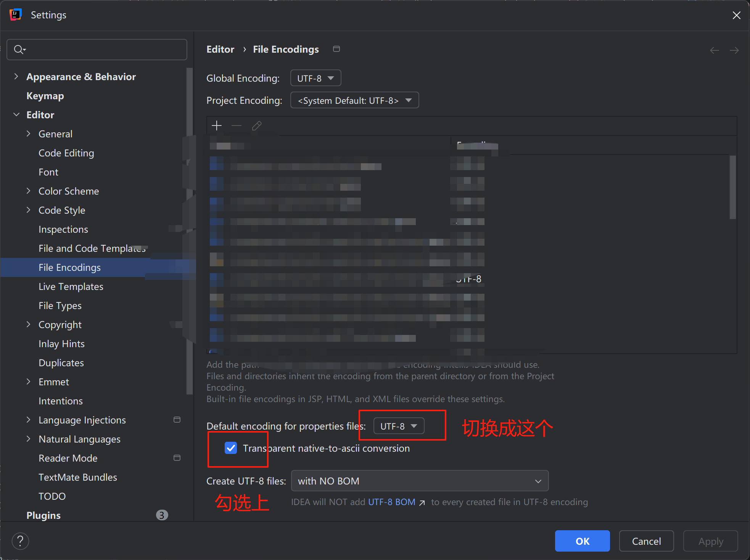Open Reader Mode settings page
Viewport: 750px width, 560px height.
click(68, 458)
